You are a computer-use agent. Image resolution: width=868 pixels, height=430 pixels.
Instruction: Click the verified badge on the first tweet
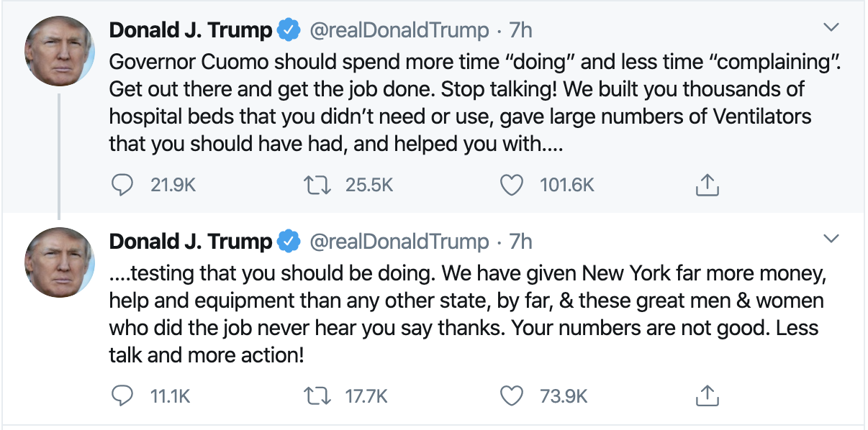coord(289,31)
